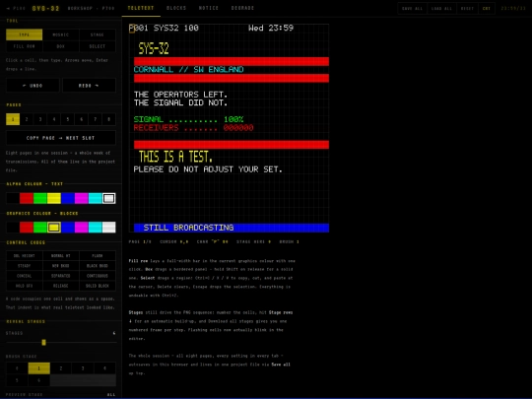Screen dimensions: 532x399
Task: Pick green alpha text colour
Action: tap(40, 198)
